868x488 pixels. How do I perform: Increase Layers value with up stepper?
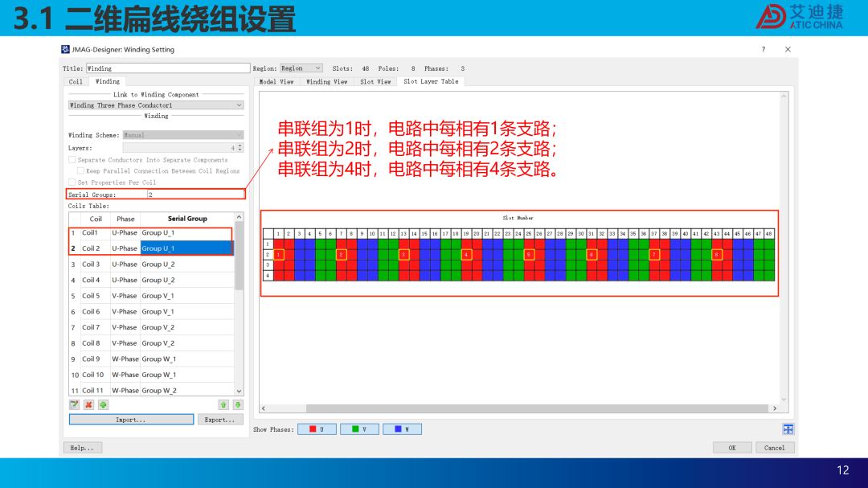click(240, 146)
